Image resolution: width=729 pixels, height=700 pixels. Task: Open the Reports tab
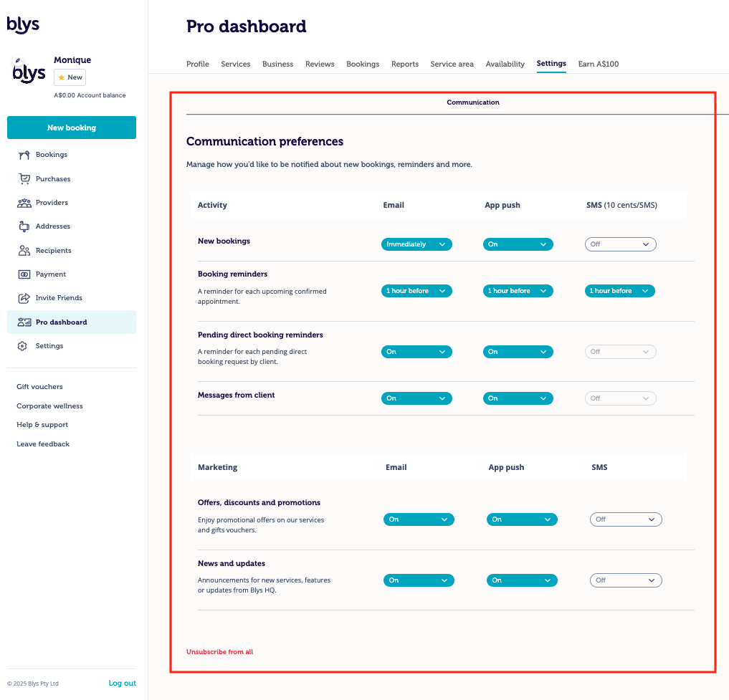405,64
